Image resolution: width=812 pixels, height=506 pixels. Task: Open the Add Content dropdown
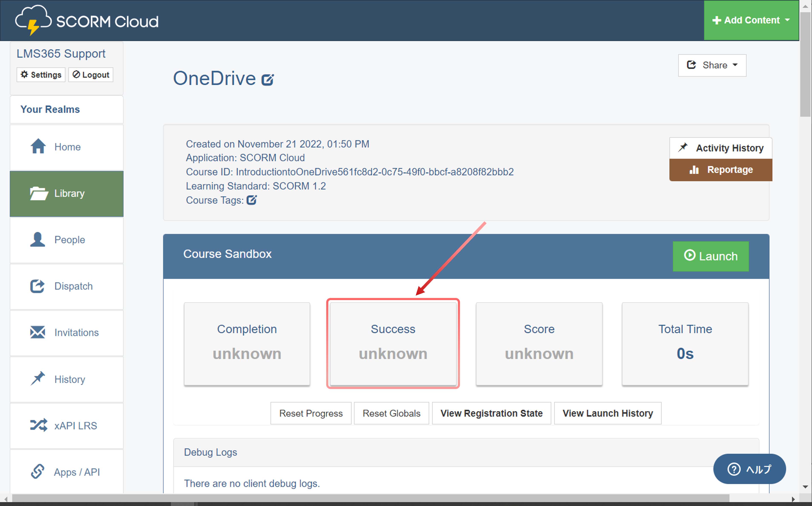(x=751, y=20)
